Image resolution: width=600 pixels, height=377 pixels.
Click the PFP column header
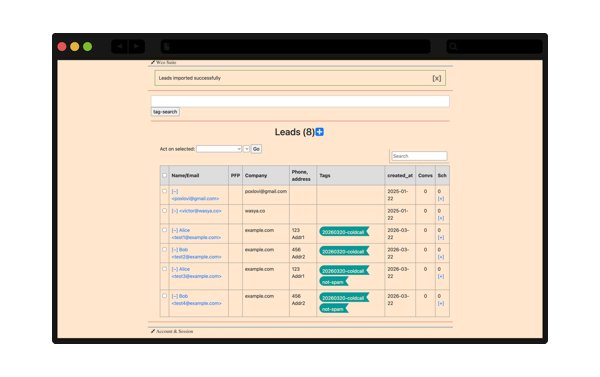235,175
